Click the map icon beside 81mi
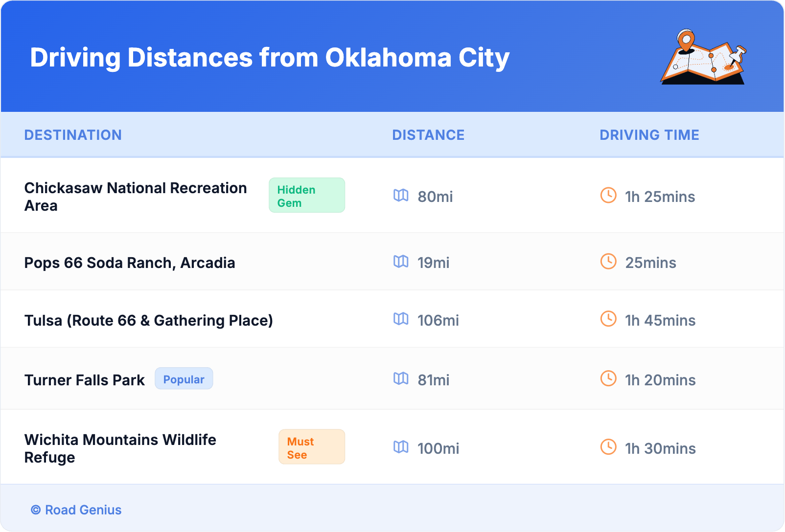Image resolution: width=785 pixels, height=532 pixels. pos(401,379)
